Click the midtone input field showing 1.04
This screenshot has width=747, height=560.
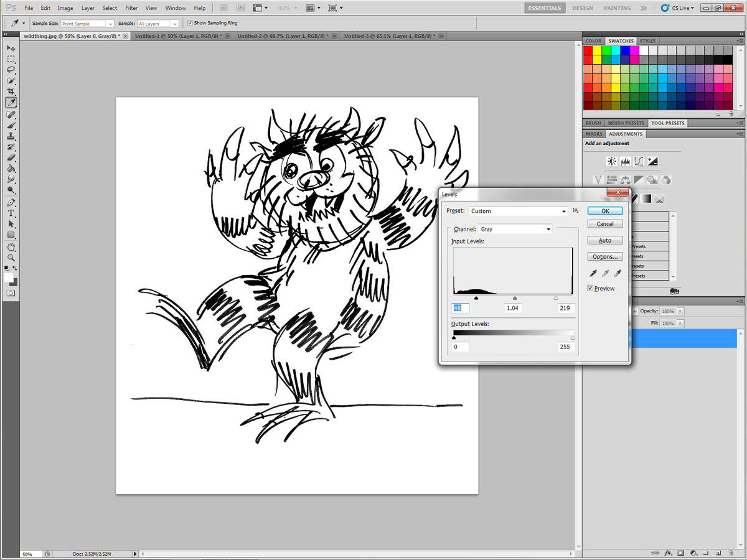[x=513, y=308]
